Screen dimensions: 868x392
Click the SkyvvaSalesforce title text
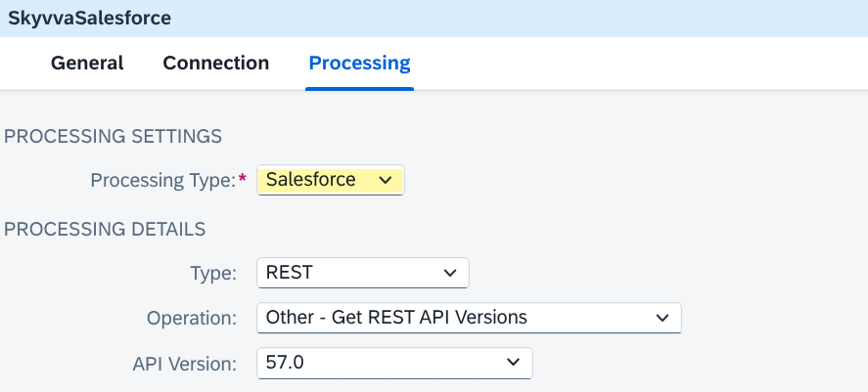point(90,19)
